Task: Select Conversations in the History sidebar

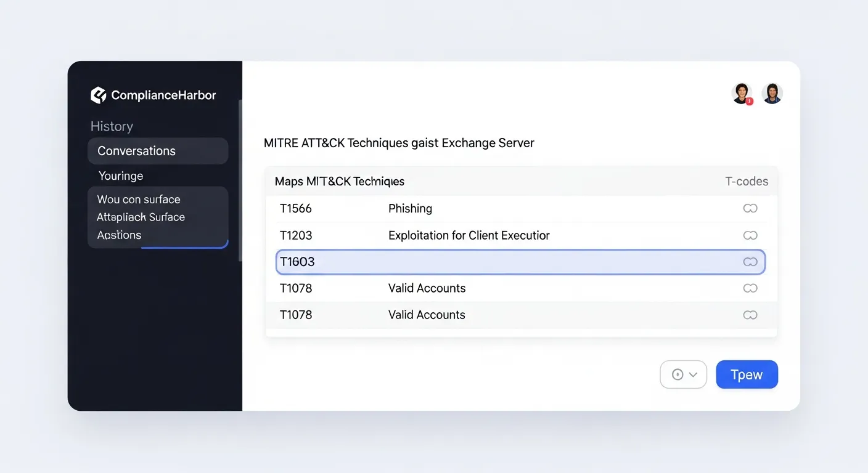Action: coord(136,151)
